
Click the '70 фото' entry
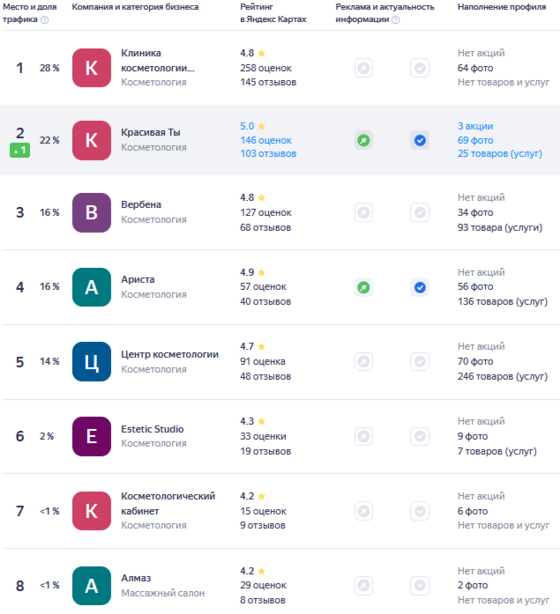click(x=475, y=361)
